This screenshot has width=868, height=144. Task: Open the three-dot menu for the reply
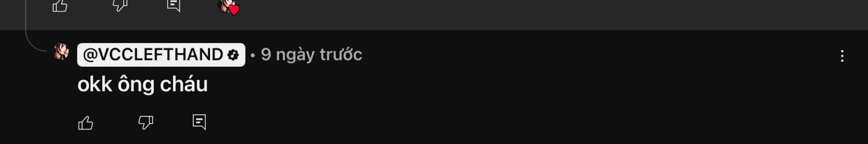842,56
